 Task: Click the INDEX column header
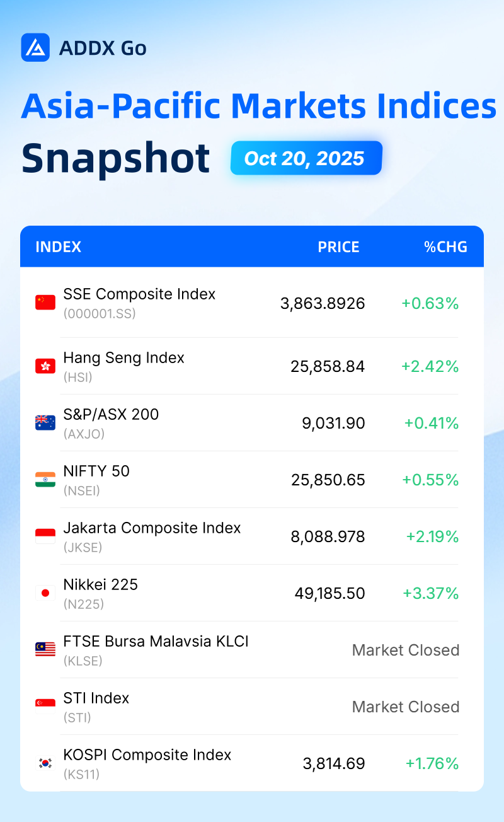59,246
